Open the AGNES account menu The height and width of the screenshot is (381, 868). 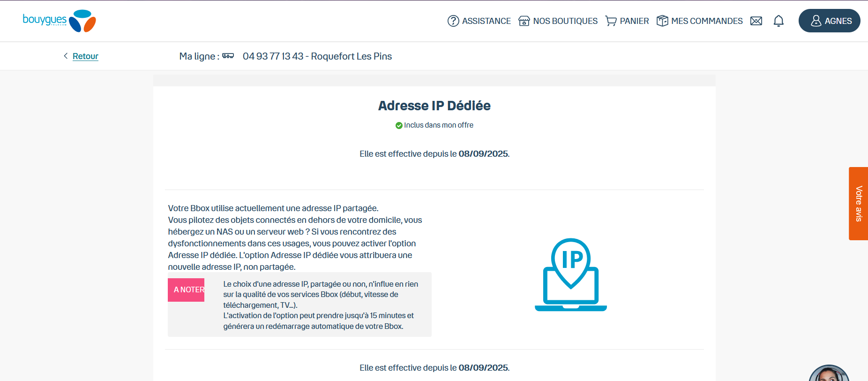(829, 21)
